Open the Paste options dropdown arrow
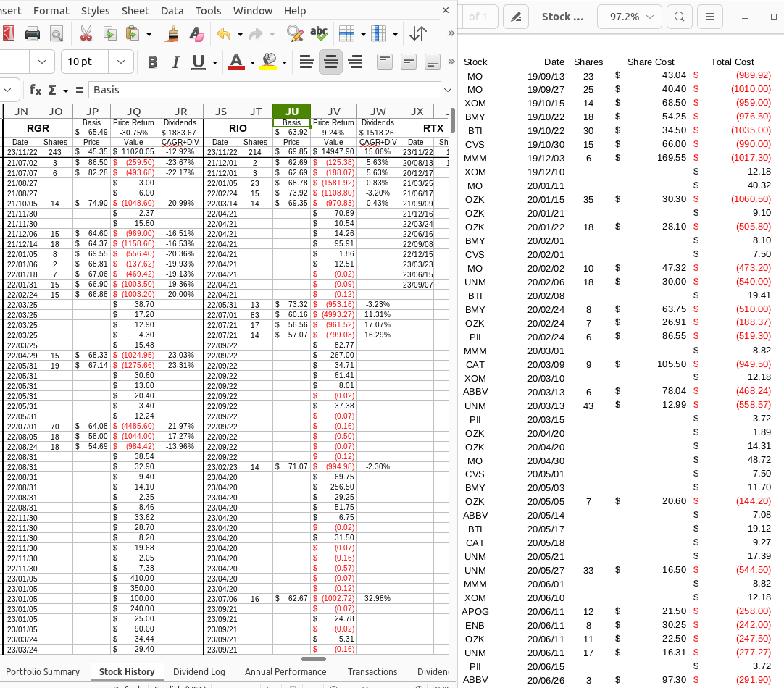This screenshot has width=784, height=688. click(x=149, y=35)
